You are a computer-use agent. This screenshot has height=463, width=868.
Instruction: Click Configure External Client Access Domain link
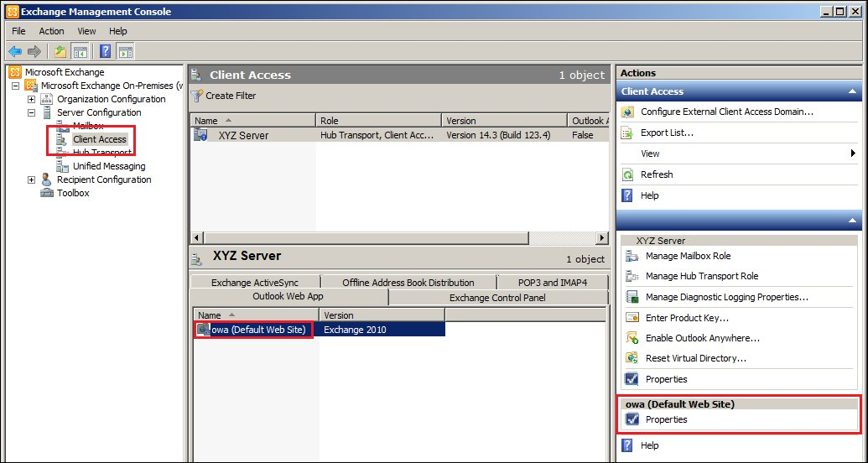pos(727,112)
